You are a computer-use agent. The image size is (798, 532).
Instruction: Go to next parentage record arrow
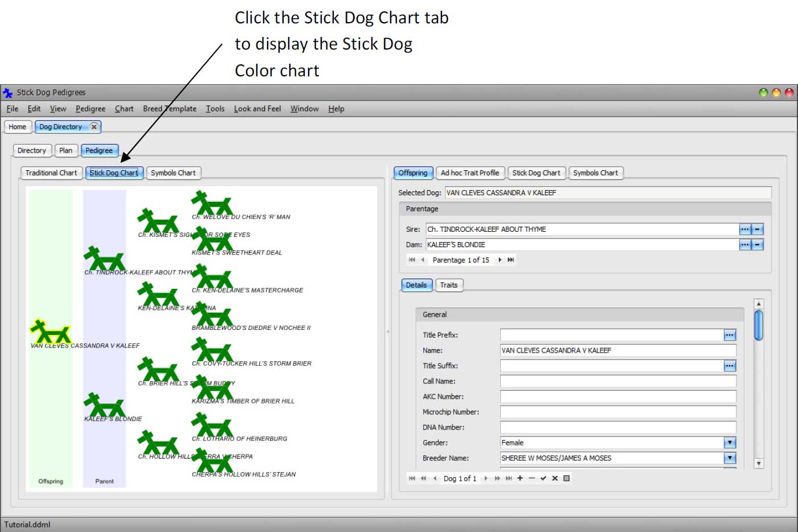[x=500, y=260]
